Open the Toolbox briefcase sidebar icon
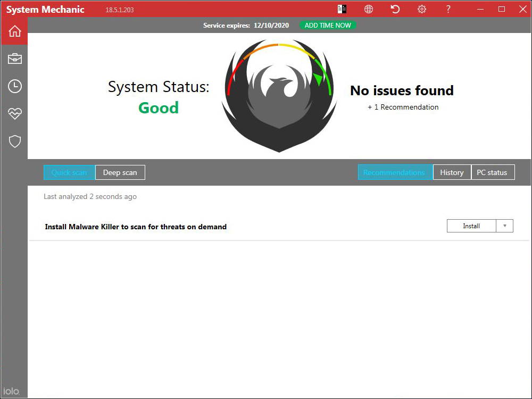The height and width of the screenshot is (399, 532). 14,59
